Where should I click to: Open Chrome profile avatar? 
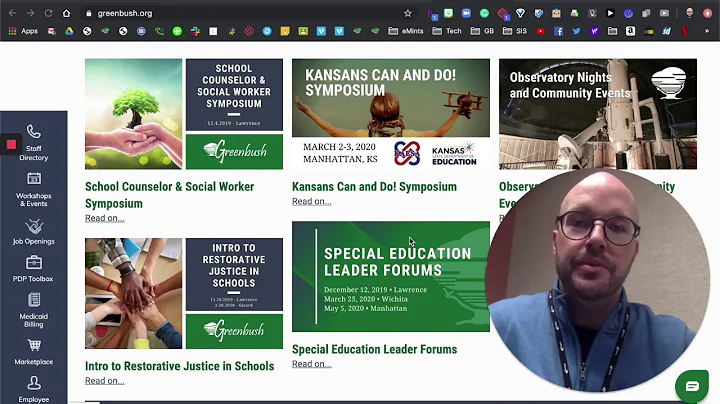pyautogui.click(x=689, y=13)
